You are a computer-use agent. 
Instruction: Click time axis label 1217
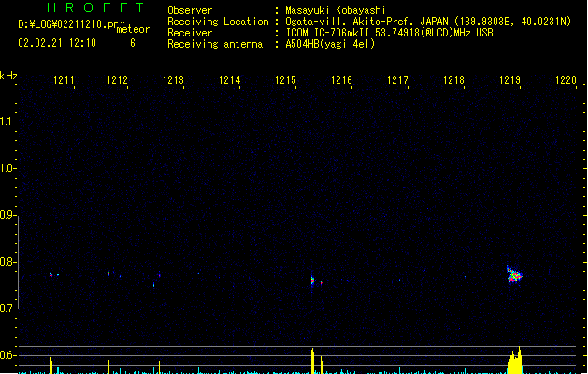(397, 80)
